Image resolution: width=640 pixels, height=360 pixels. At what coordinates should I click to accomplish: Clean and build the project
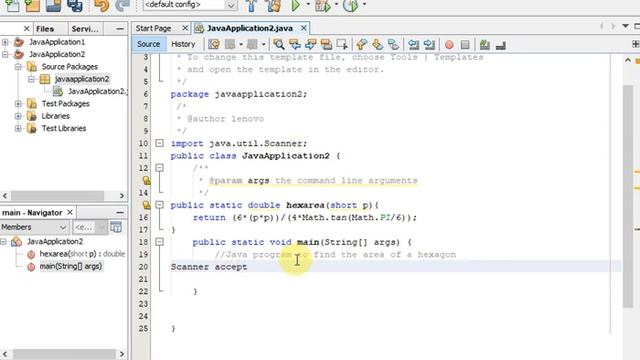(273, 5)
